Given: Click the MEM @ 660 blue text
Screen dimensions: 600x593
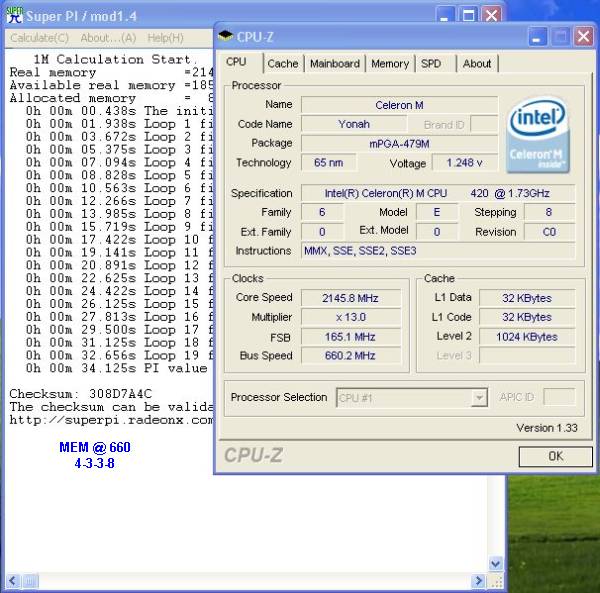Looking at the screenshot, I should [95, 447].
